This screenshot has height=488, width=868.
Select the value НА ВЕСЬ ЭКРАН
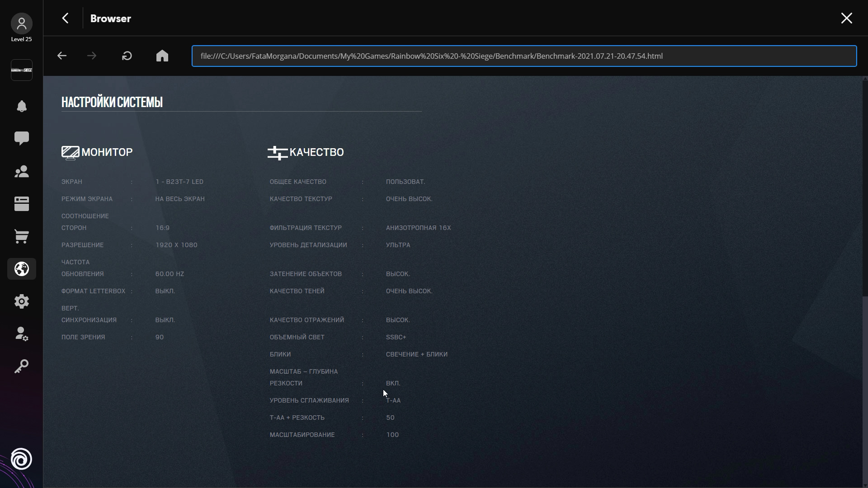click(180, 199)
